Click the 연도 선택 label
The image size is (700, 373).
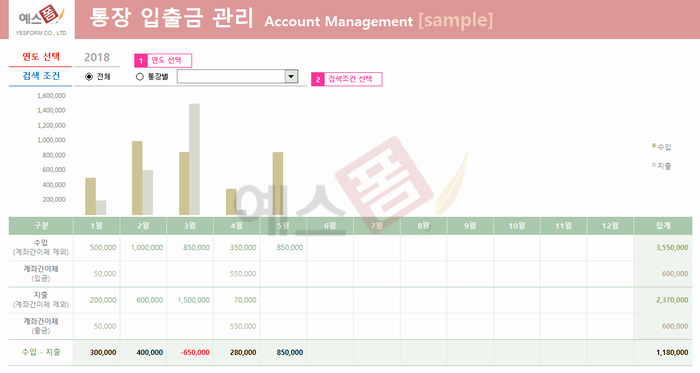coord(41,57)
